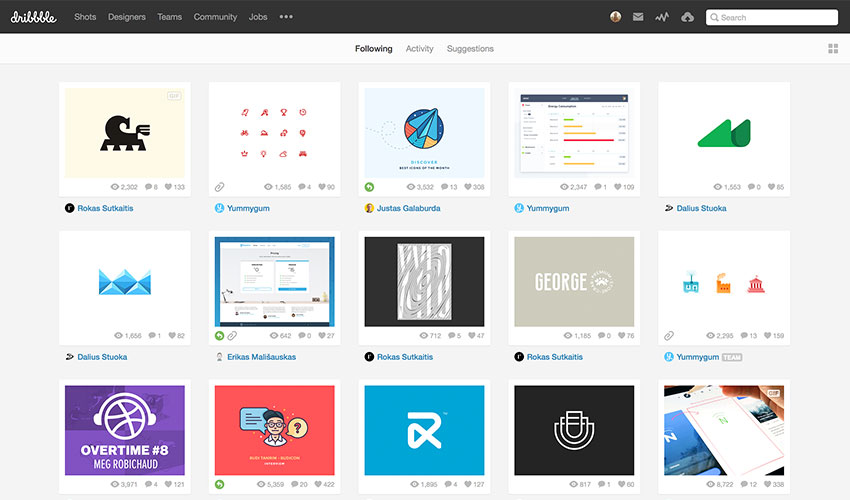The width and height of the screenshot is (850, 500).
Task: Open the horse chess logo shot
Action: tap(125, 133)
